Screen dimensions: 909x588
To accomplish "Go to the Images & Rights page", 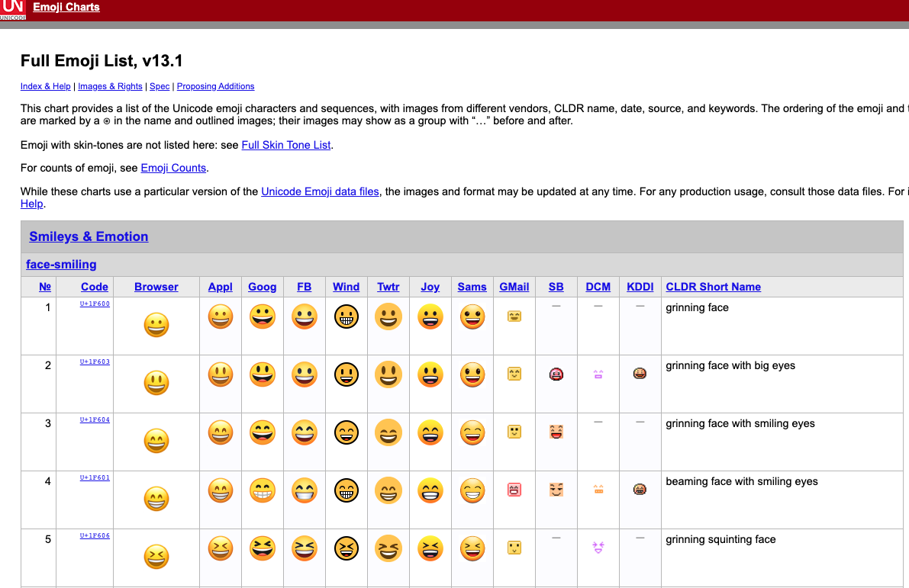I will (x=110, y=86).
